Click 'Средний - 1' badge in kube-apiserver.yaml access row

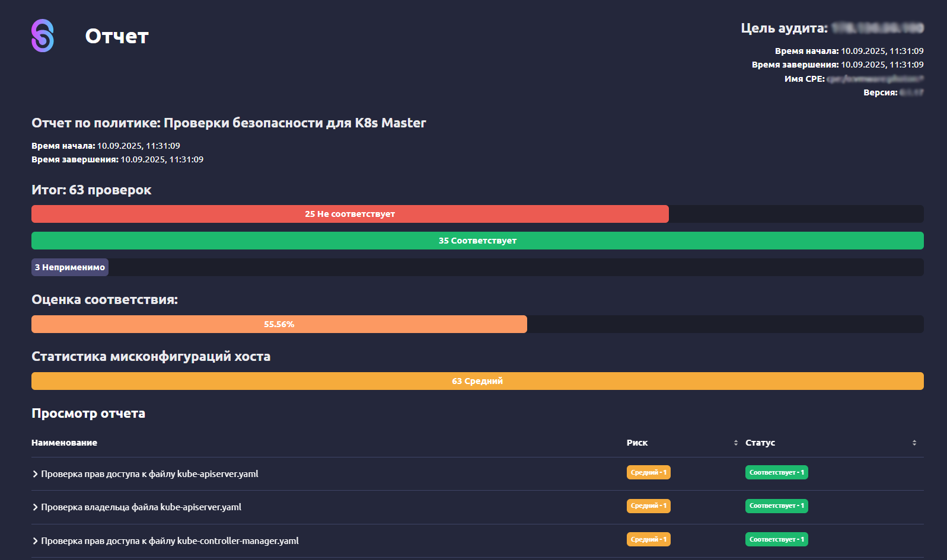click(648, 472)
